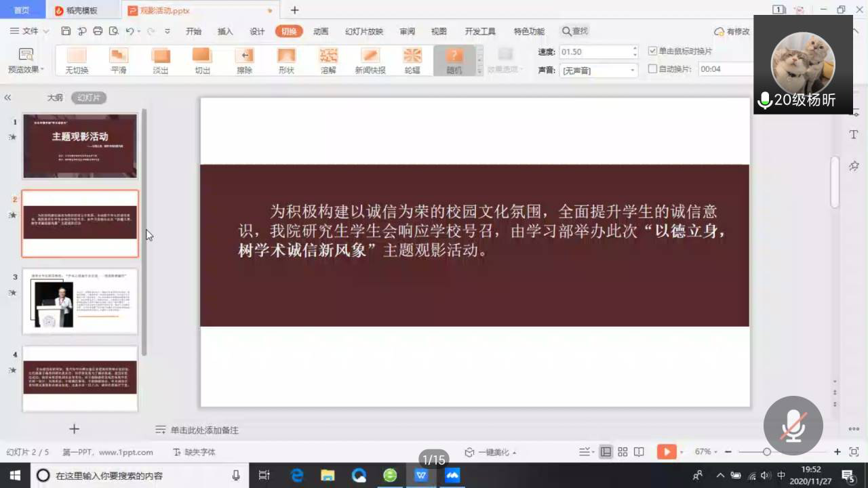
Task: Choose the 平滑 transition effect
Action: (x=119, y=60)
